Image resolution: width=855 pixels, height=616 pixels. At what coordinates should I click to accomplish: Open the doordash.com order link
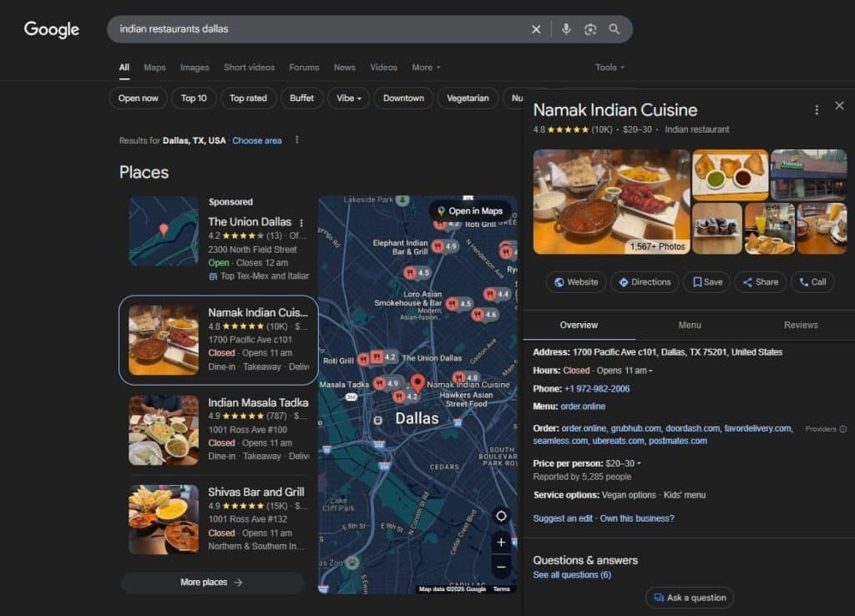tap(692, 428)
